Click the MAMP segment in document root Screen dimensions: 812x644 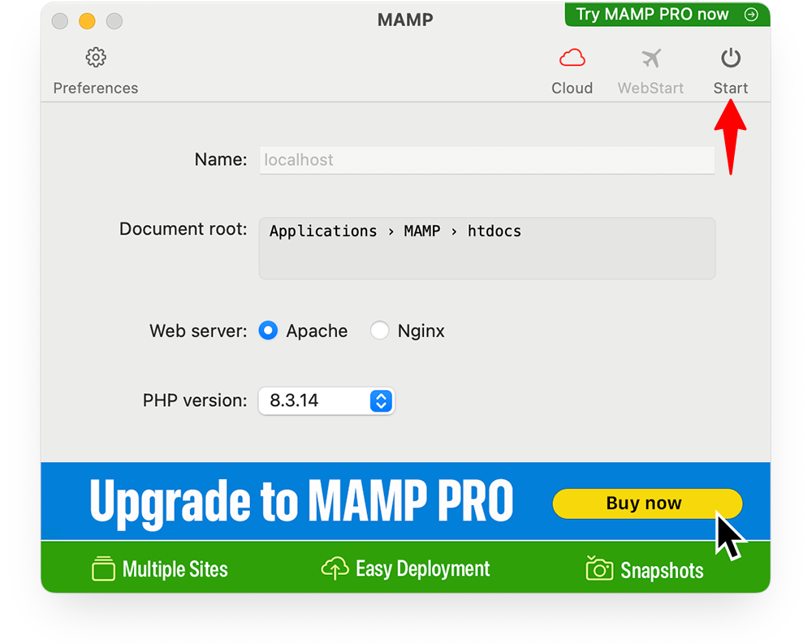(x=422, y=231)
